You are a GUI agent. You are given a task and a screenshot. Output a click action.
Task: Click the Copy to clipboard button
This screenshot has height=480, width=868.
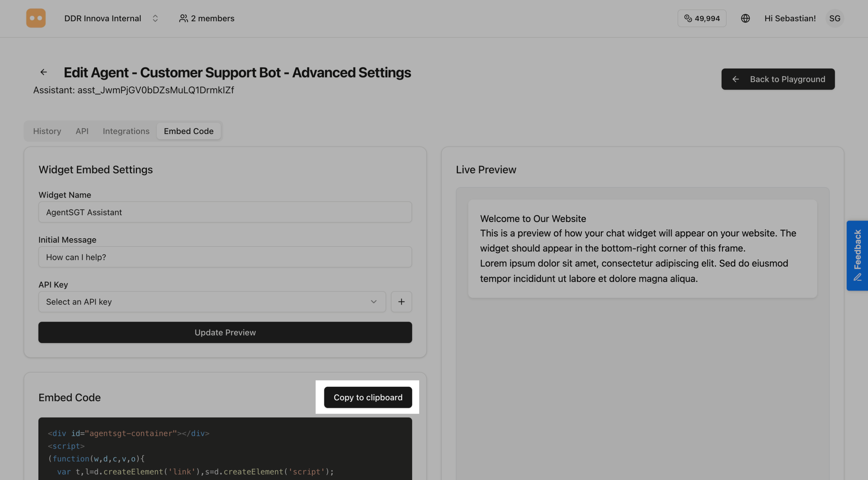(x=368, y=397)
